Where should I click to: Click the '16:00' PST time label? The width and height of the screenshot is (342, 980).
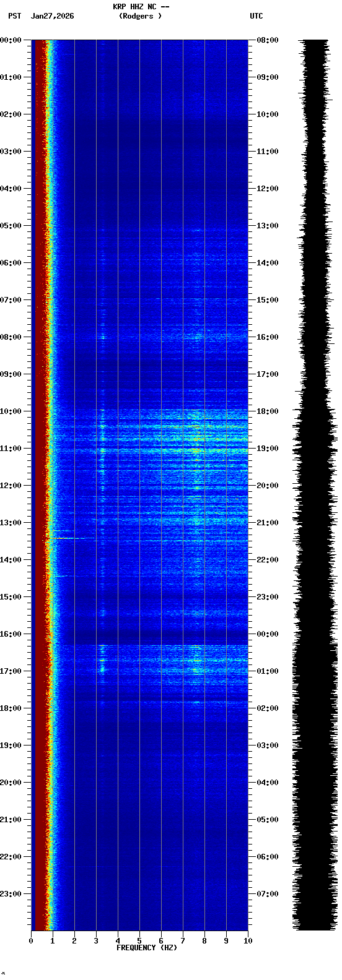[11, 634]
